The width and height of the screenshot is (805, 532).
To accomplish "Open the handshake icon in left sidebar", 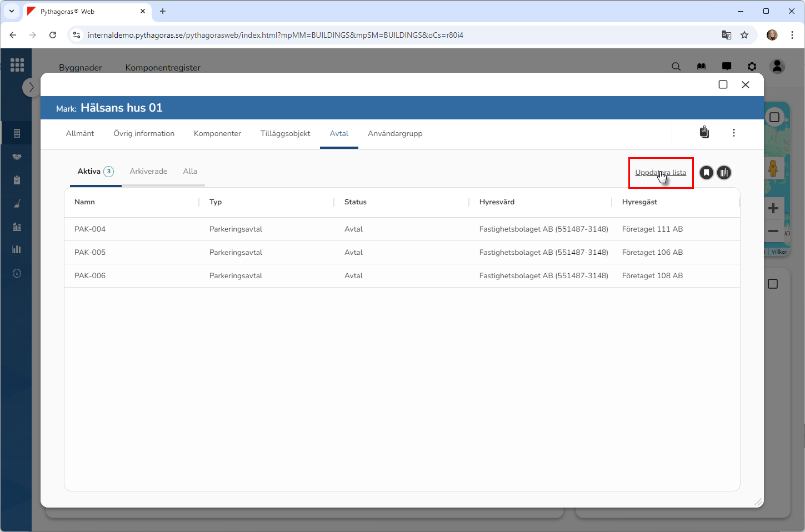I will [17, 157].
